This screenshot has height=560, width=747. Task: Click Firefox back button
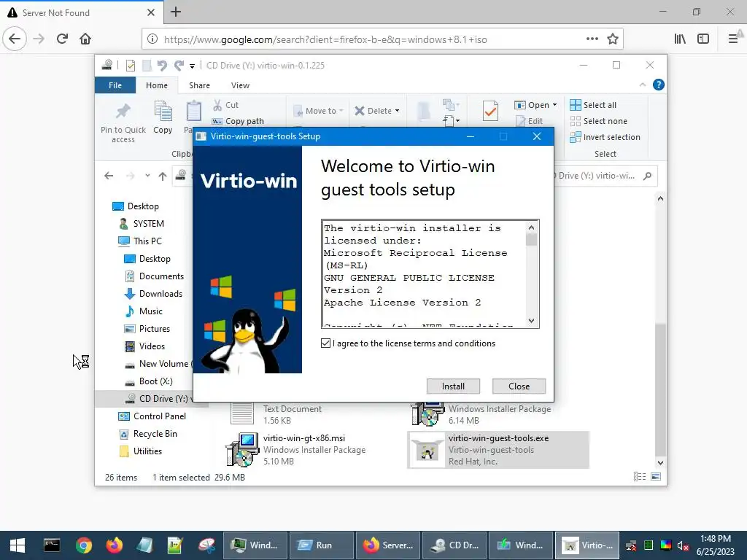15,39
